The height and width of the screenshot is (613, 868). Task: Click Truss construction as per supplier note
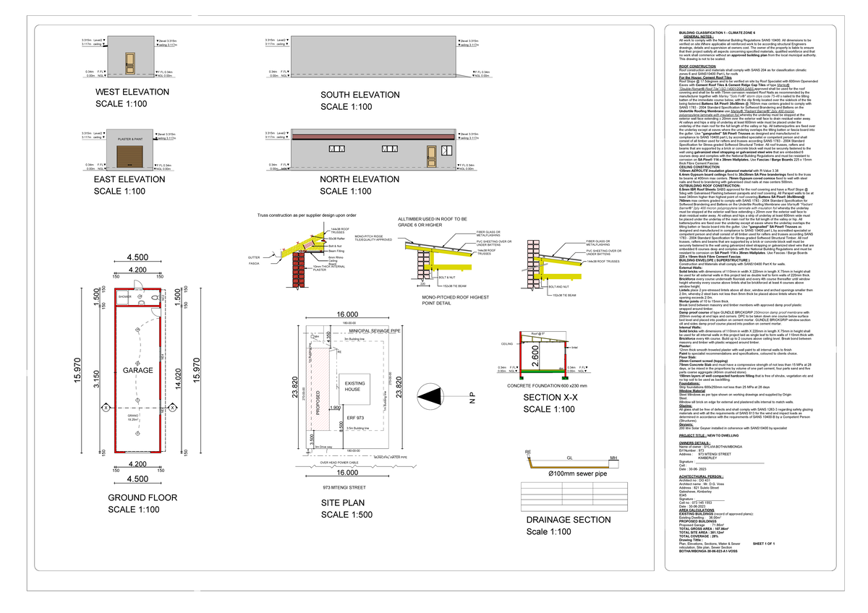click(307, 215)
